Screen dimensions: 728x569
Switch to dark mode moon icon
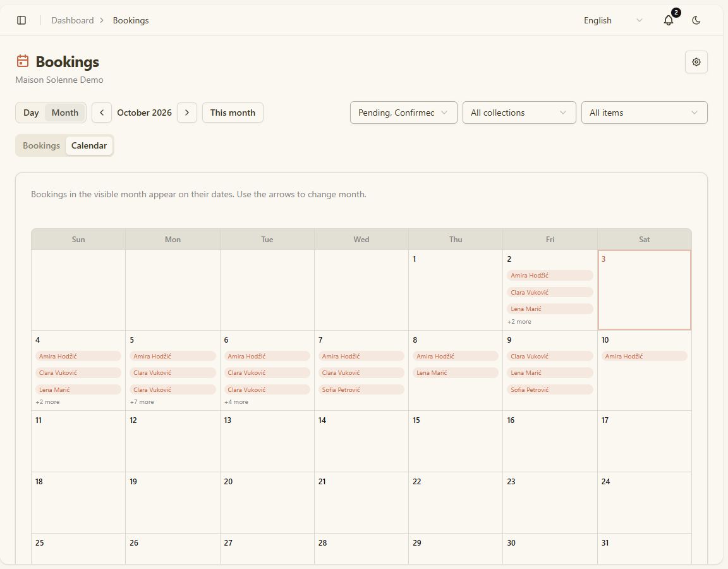(696, 20)
